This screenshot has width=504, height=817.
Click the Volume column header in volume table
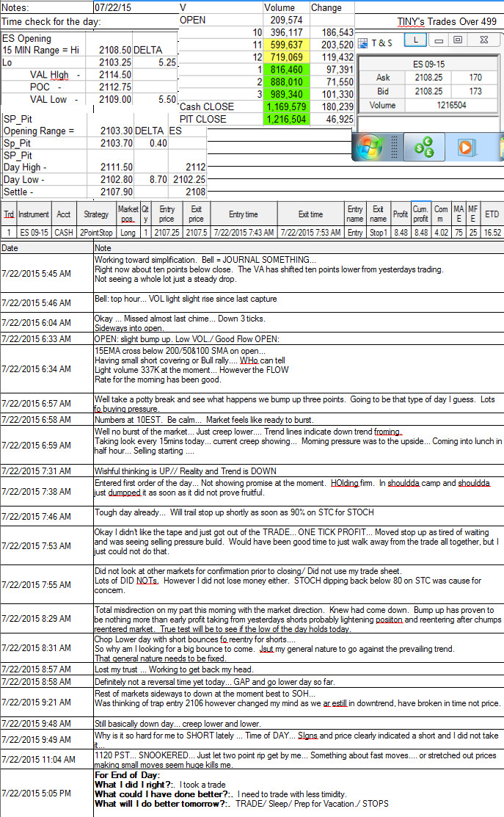(x=286, y=8)
